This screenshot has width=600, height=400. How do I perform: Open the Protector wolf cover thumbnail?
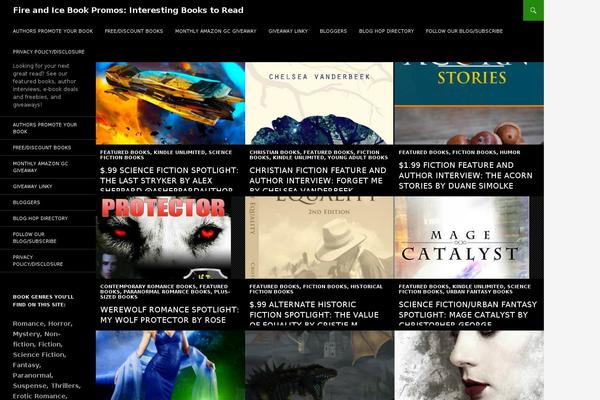tap(163, 237)
